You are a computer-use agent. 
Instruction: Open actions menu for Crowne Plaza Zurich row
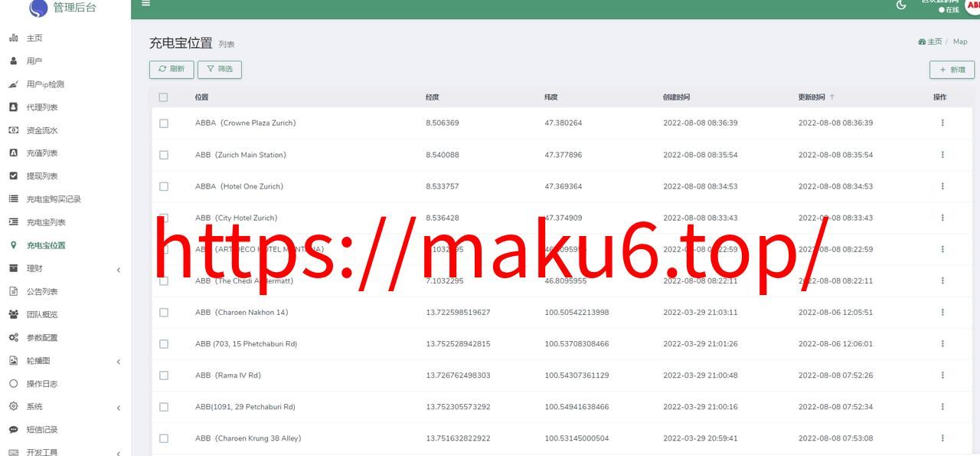pyautogui.click(x=942, y=123)
